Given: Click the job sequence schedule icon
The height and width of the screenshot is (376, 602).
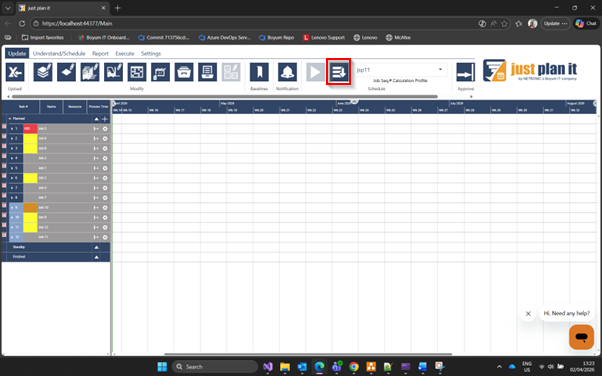Looking at the screenshot, I should [339, 72].
